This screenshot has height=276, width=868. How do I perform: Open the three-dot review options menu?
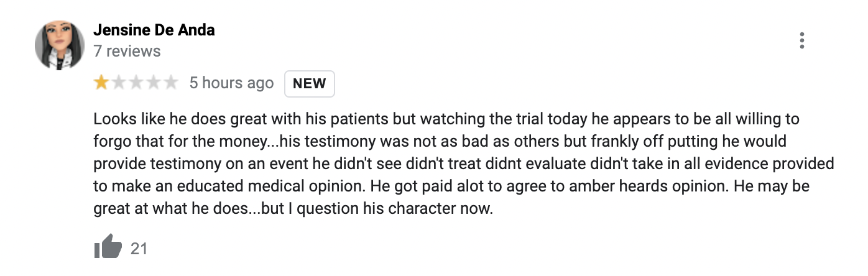click(x=802, y=40)
